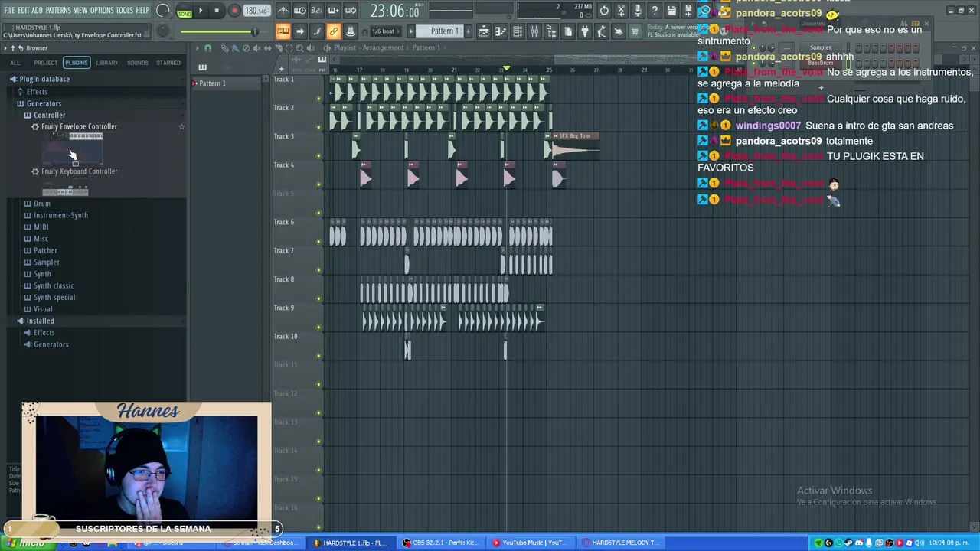Collapse the Controller folder
Screen dimensions: 980x551
[49, 116]
